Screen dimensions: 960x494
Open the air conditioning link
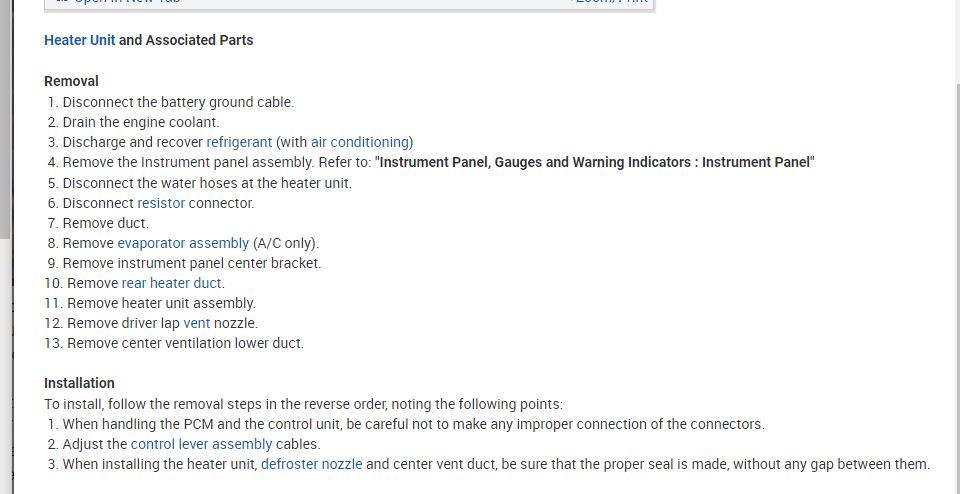360,142
